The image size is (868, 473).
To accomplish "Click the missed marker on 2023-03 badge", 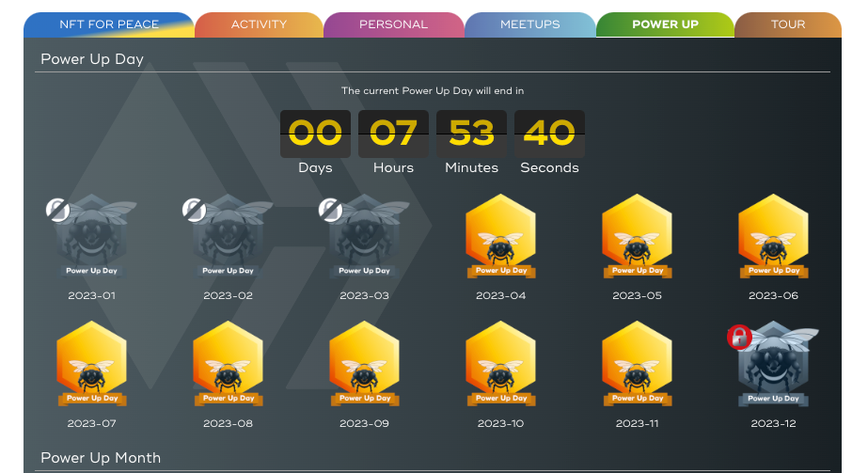I will (330, 211).
